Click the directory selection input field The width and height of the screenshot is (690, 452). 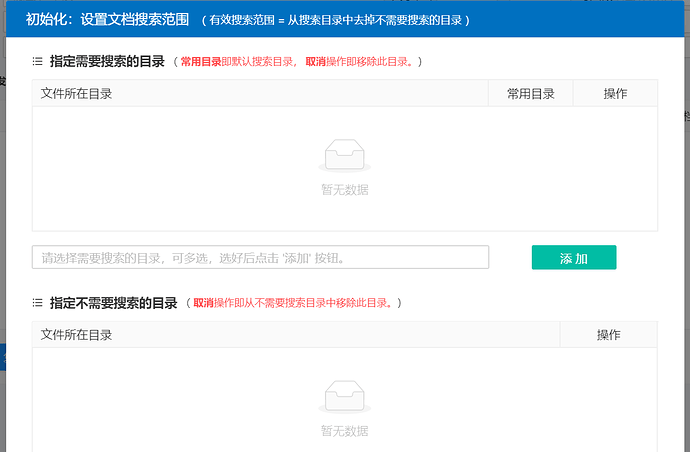click(260, 258)
